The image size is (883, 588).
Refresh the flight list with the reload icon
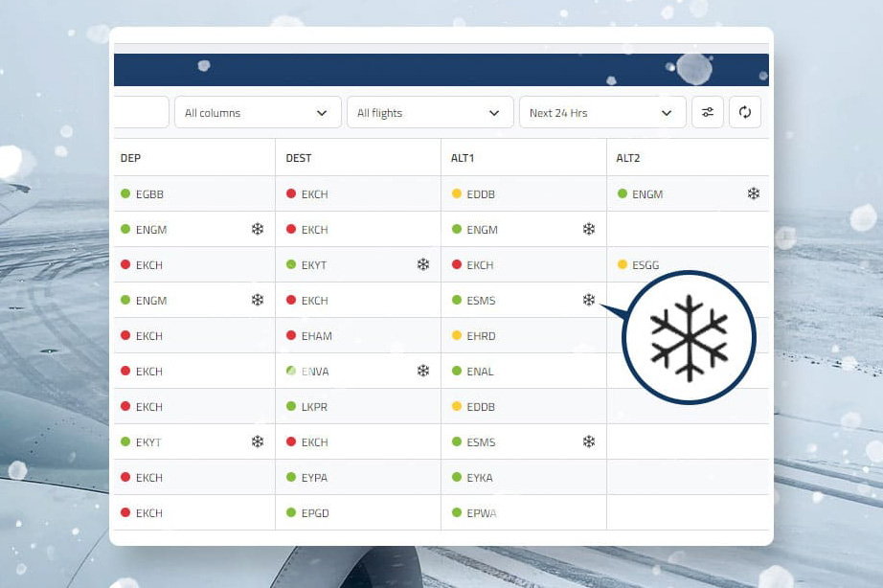tap(745, 112)
